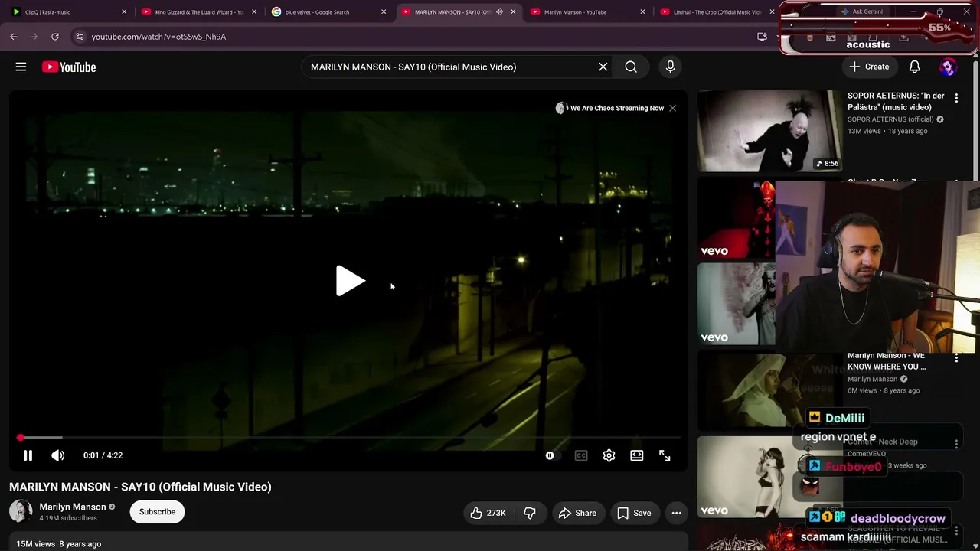Viewport: 980px width, 551px height.
Task: Open the account avatar menu
Action: tap(948, 67)
